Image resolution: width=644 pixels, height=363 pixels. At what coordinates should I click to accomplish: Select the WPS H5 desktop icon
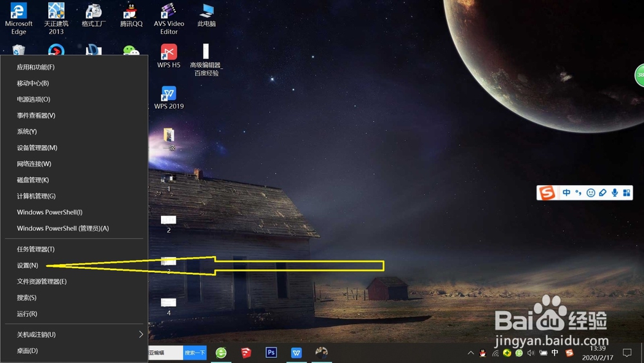[x=169, y=56]
